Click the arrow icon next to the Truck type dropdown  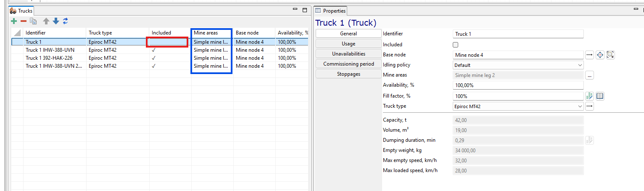pos(589,106)
